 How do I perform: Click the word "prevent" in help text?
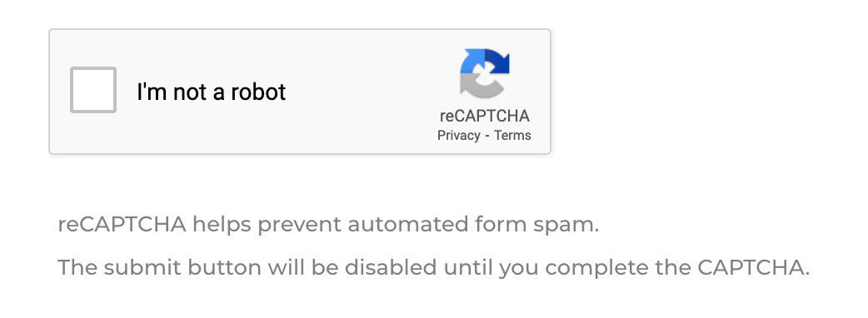(300, 226)
